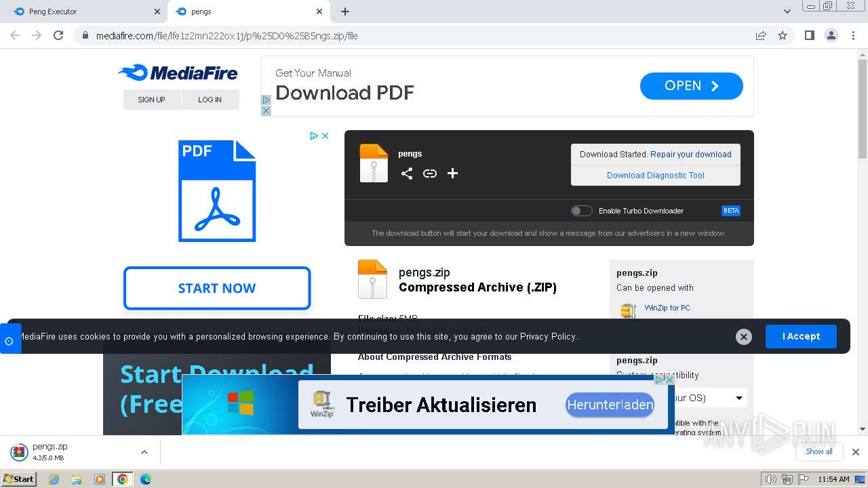Open Microsoft Edge from taskbar
The width and height of the screenshot is (868, 488).
(145, 479)
